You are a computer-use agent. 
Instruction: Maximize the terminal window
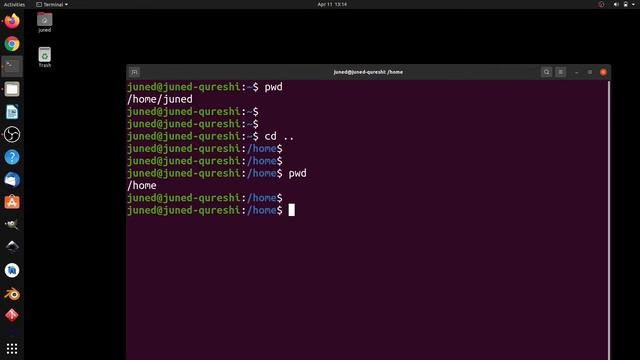590,72
